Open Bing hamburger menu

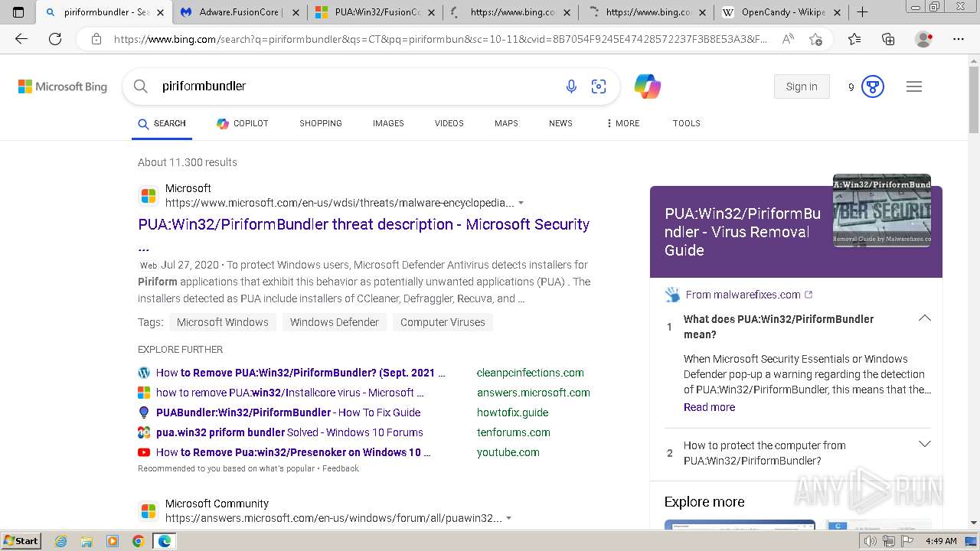tap(914, 86)
